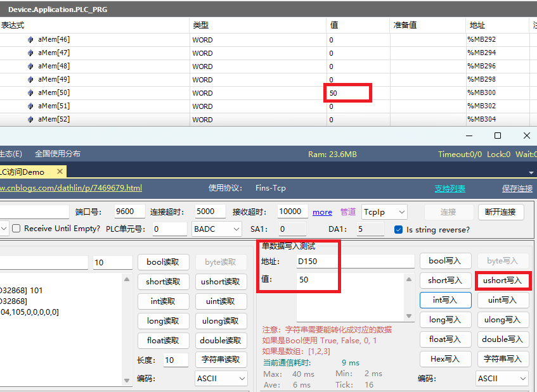
Task: Click the 断开连接 button
Action: pos(500,212)
